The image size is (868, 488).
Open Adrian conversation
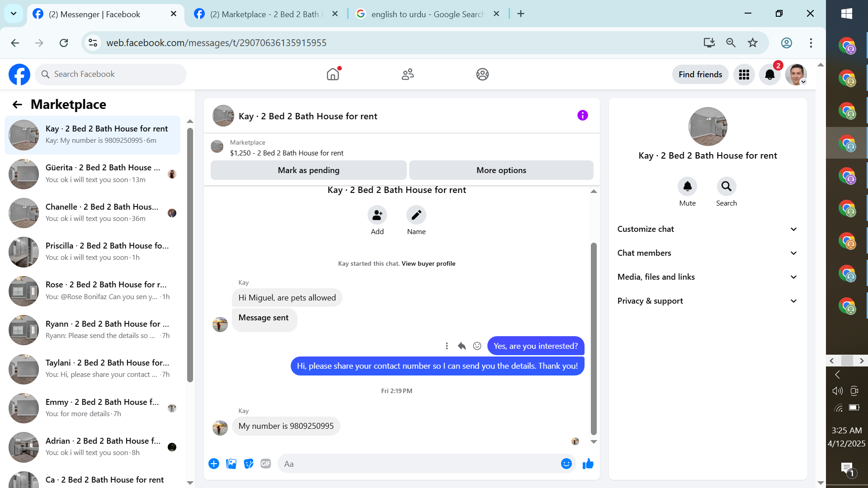coord(93,447)
